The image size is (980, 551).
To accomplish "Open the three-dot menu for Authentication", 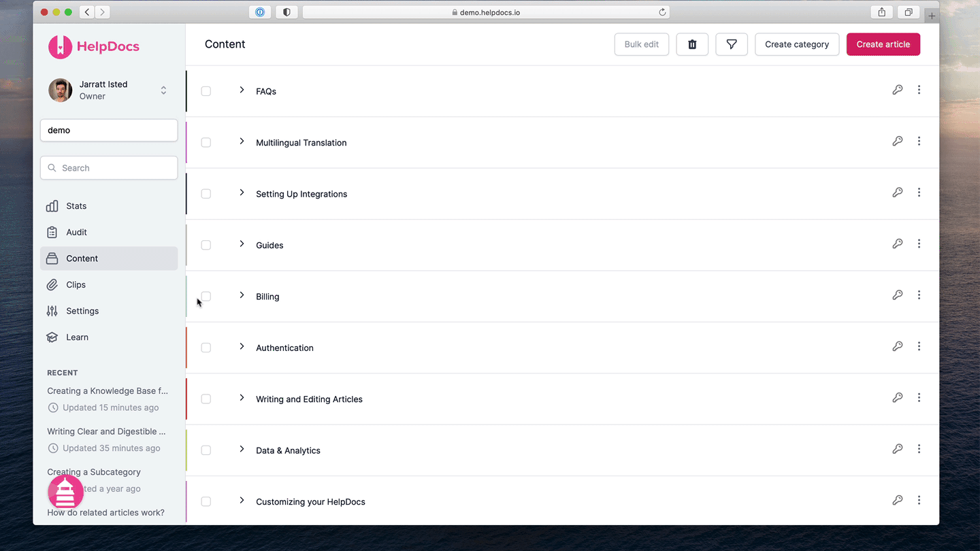I will (x=919, y=346).
